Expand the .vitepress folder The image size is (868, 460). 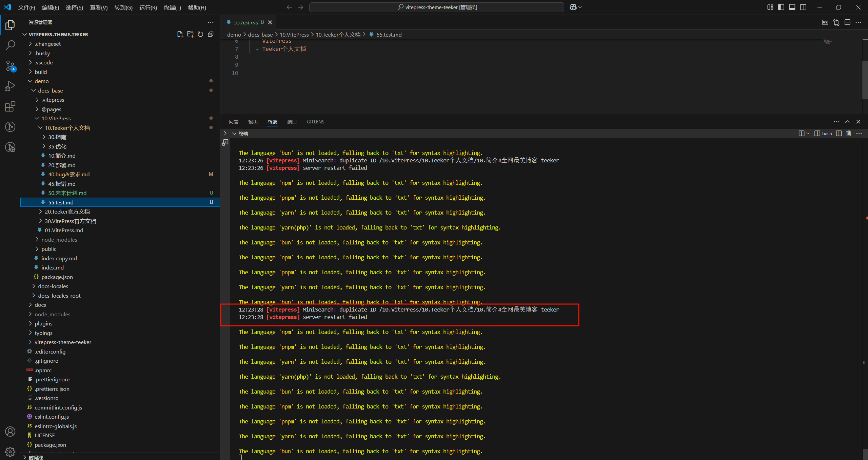(37, 100)
